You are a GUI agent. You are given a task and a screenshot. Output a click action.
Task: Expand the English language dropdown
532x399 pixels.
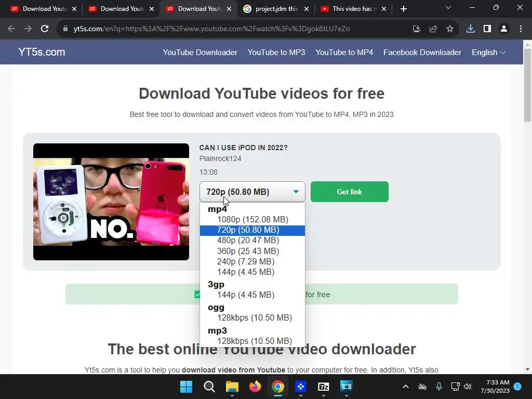(488, 52)
